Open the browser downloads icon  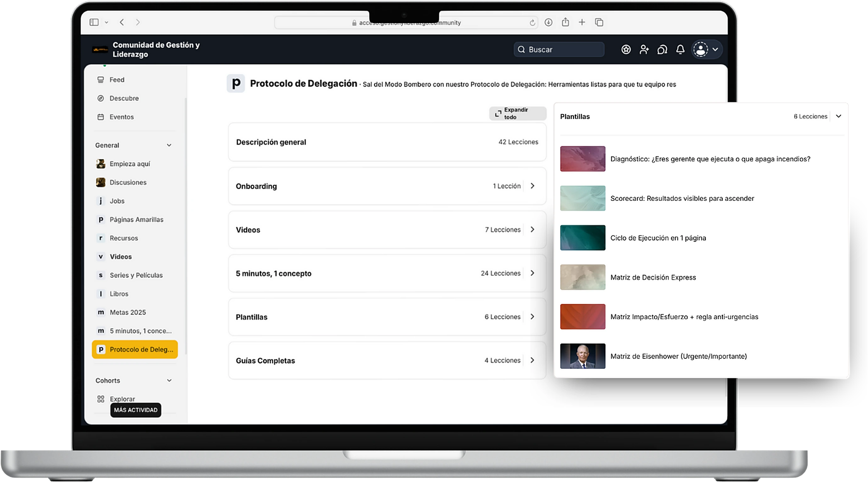(x=548, y=22)
